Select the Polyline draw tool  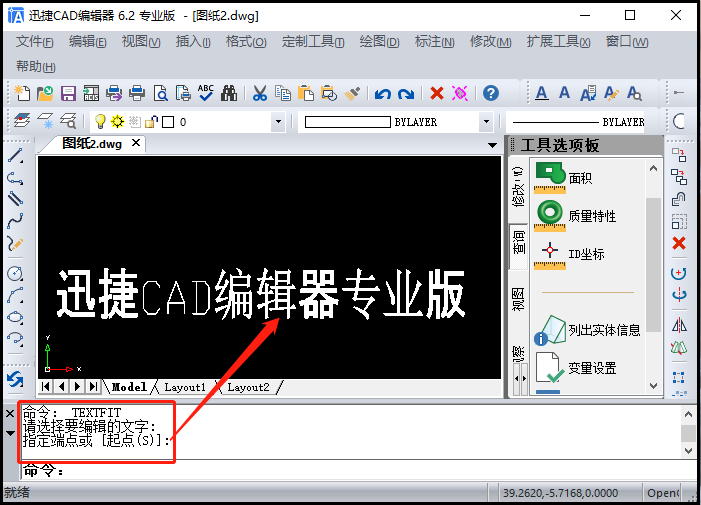[15, 178]
